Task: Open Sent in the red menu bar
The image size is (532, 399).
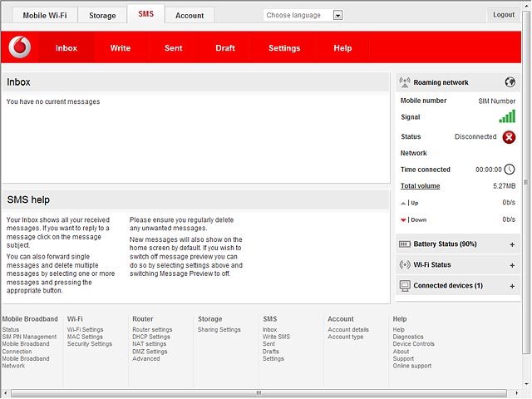Action: pos(174,48)
